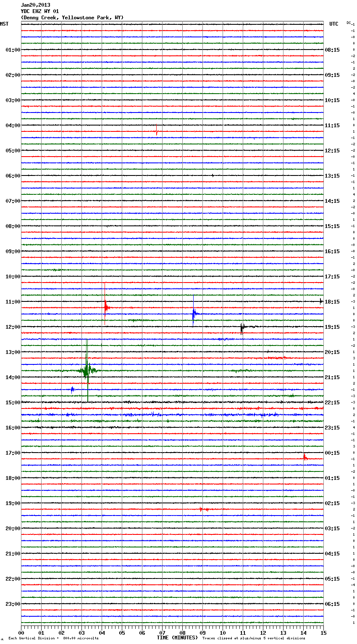This screenshot has width=357, height=644.
Task: Click minute tick label 07 on bottom axis
Action: pyautogui.click(x=162, y=633)
